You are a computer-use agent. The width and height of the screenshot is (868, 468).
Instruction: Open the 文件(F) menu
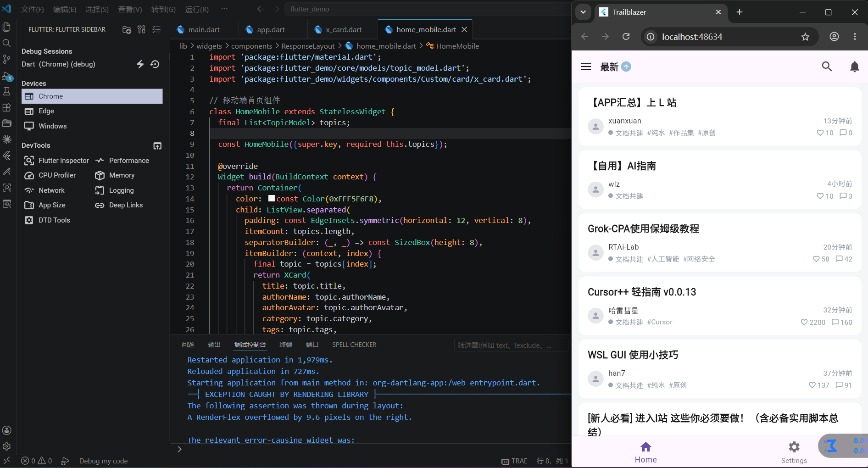[x=32, y=9]
